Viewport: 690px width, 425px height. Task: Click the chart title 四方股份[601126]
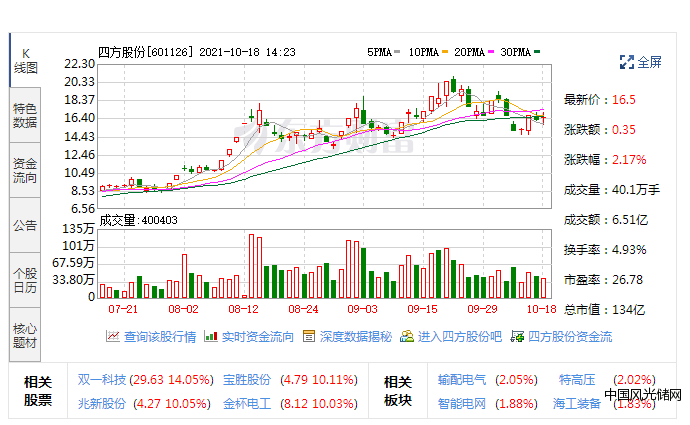[x=146, y=52]
